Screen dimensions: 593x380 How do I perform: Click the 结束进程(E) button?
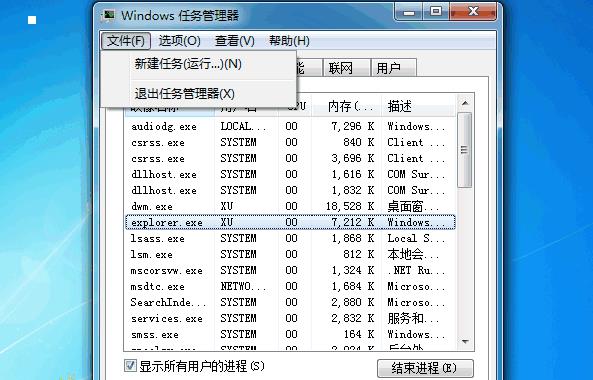[425, 368]
